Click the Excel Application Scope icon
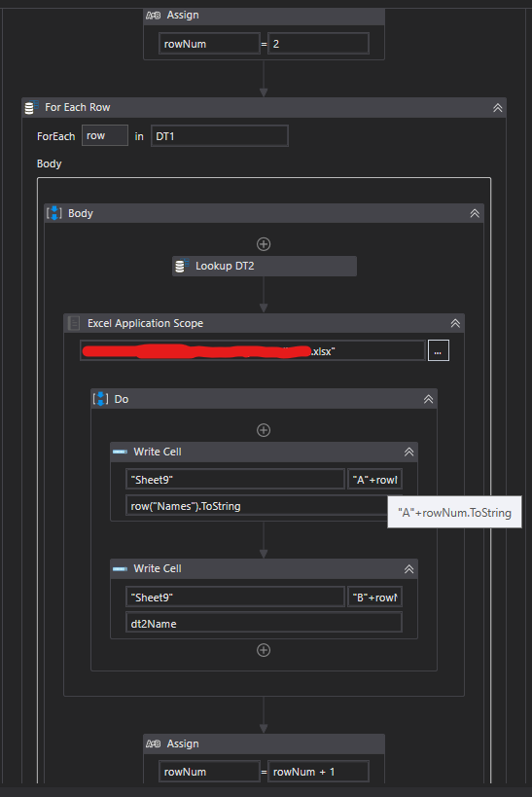 (74, 323)
